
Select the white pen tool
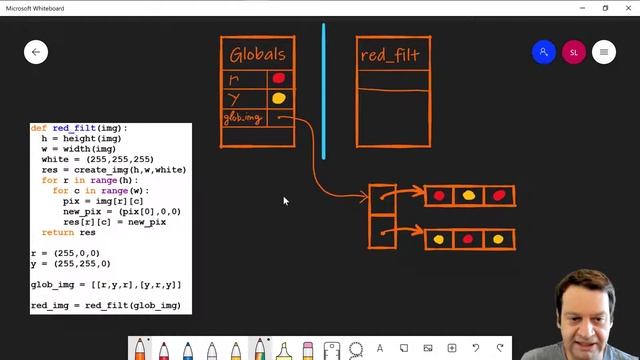[212, 350]
